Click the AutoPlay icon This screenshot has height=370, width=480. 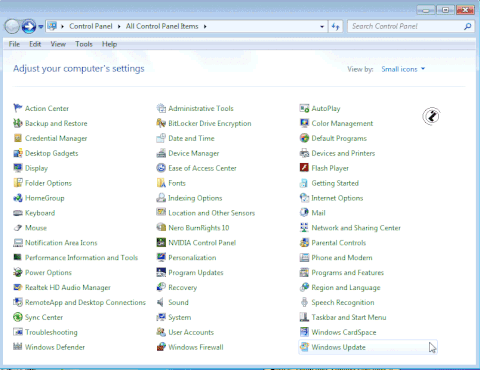[304, 108]
